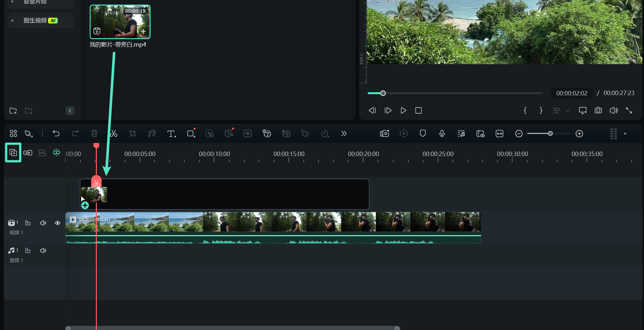This screenshot has height=330, width=644.
Task: Open track layout dotted grid options
Action: tap(614, 134)
